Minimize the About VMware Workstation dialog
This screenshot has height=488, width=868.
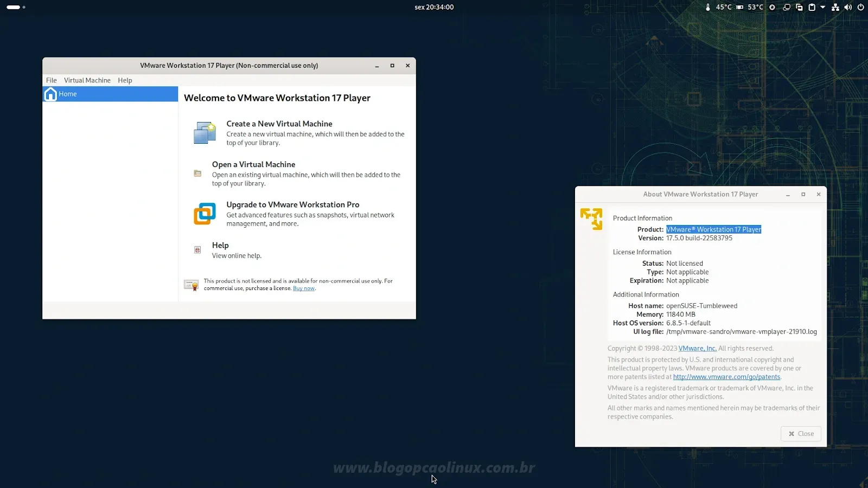pos(788,194)
